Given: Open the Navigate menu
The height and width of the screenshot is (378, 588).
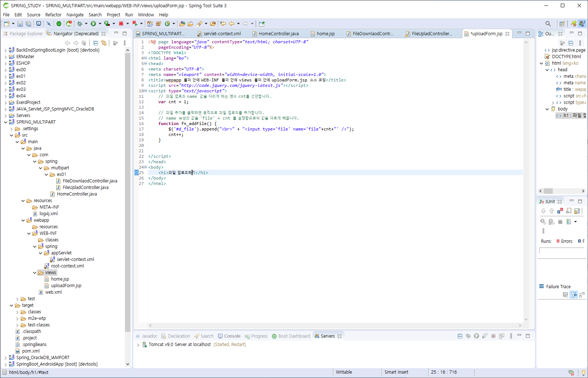Looking at the screenshot, I should tap(75, 15).
